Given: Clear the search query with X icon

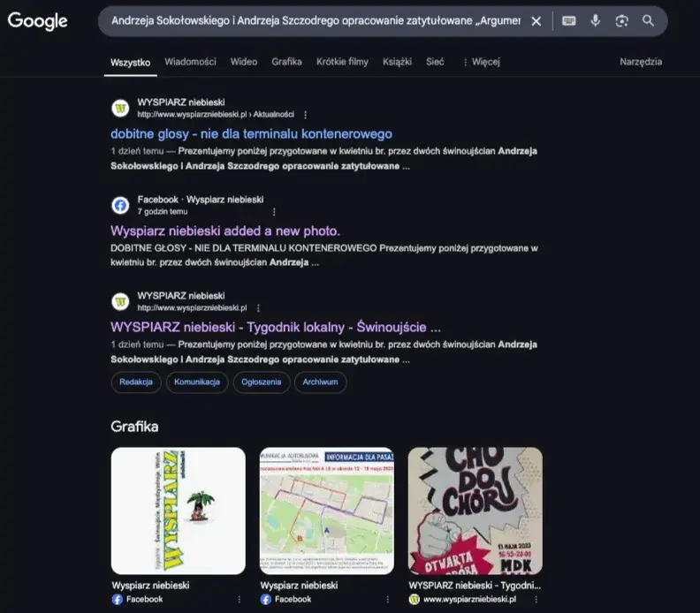Looking at the screenshot, I should (536, 21).
